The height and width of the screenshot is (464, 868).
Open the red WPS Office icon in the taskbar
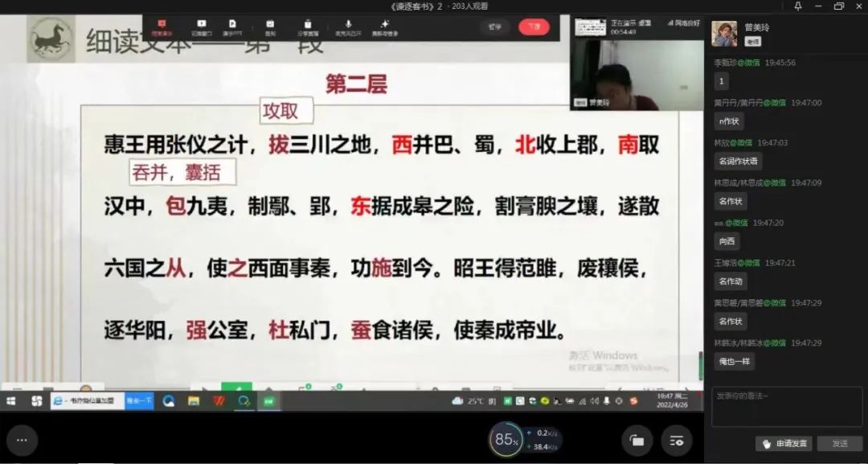click(219, 401)
